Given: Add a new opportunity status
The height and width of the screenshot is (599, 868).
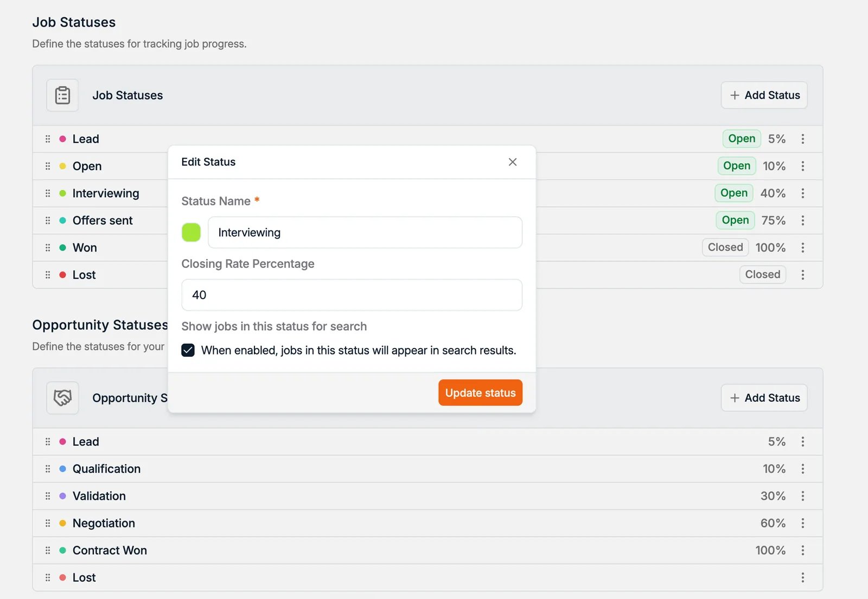Looking at the screenshot, I should click(764, 398).
